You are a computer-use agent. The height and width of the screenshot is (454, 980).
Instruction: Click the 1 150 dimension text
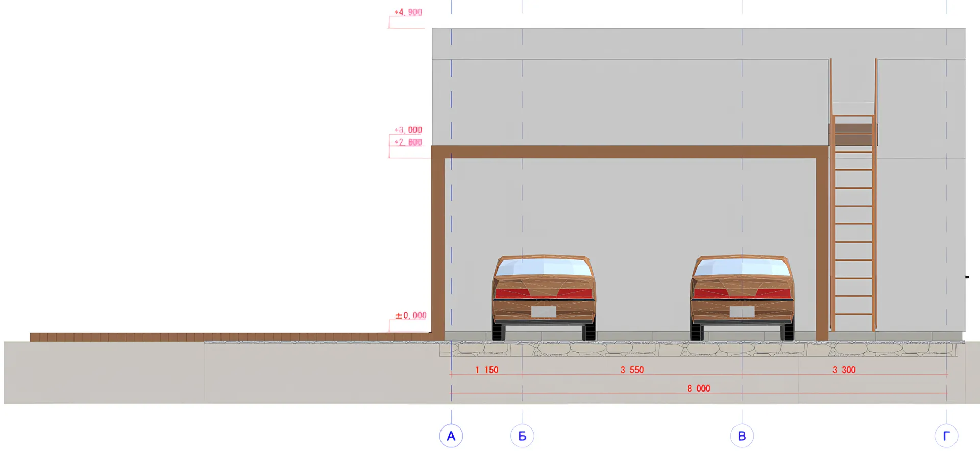point(486,370)
